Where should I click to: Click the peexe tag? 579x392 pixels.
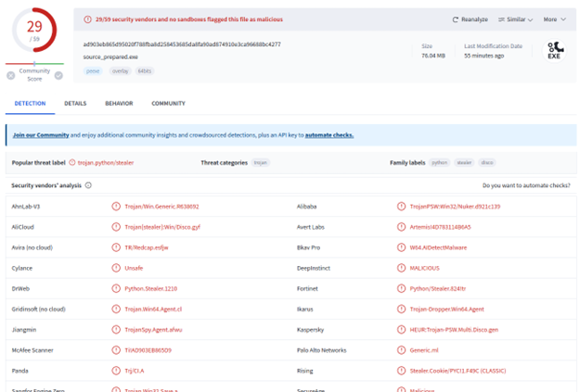[x=93, y=71]
